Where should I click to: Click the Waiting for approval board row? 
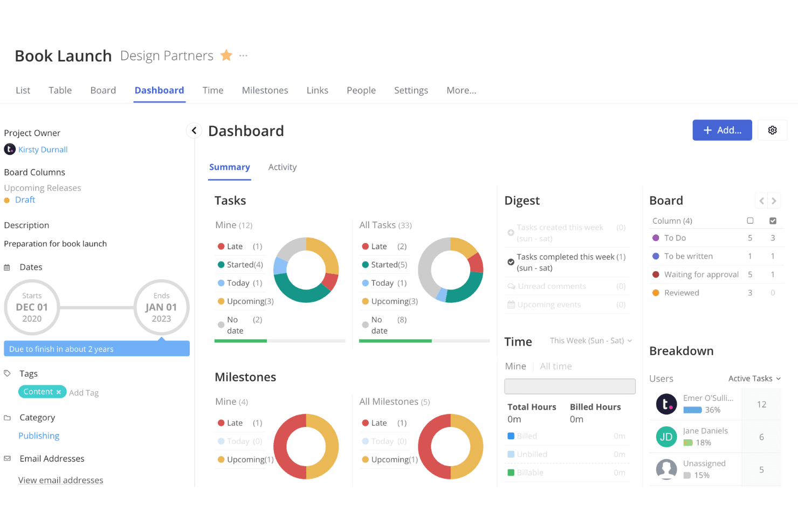716,274
